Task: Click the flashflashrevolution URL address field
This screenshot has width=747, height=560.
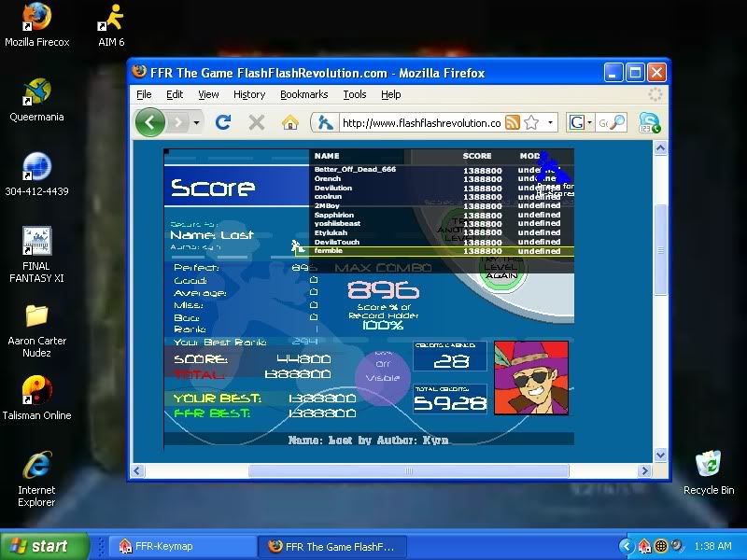Action: click(x=420, y=122)
